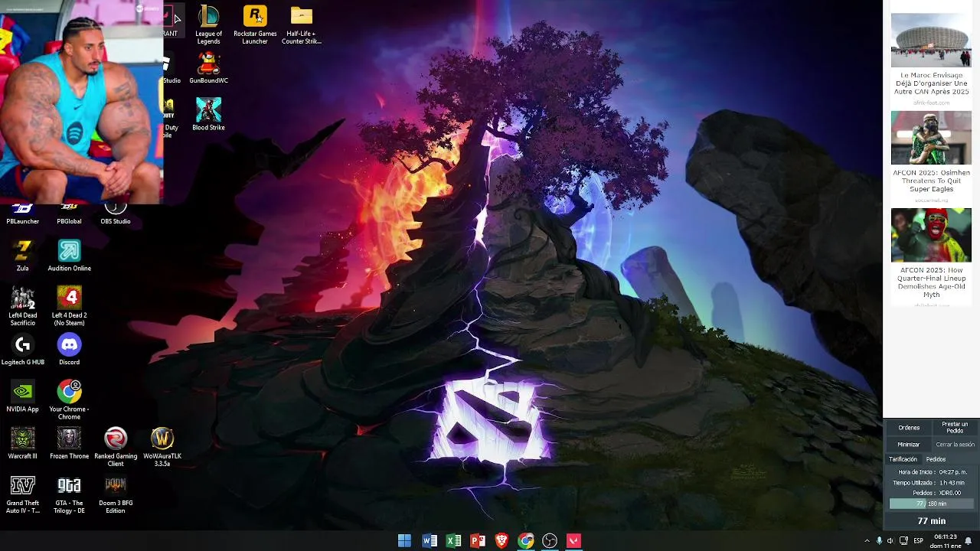Image resolution: width=980 pixels, height=551 pixels.
Task: Select Left 4 Dead 2 (No Steam) icon
Action: (x=69, y=306)
